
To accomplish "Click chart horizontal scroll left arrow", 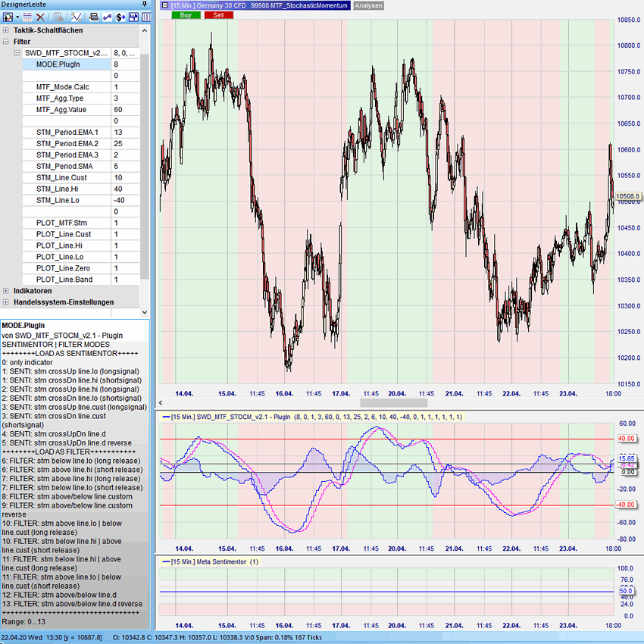I will click(x=161, y=403).
